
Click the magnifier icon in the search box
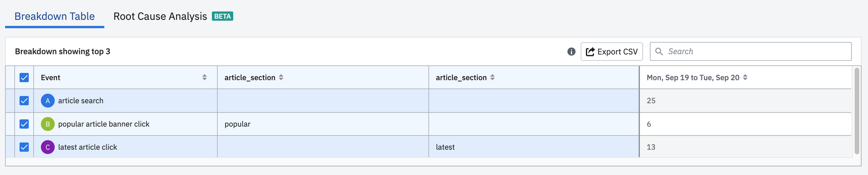tap(659, 52)
